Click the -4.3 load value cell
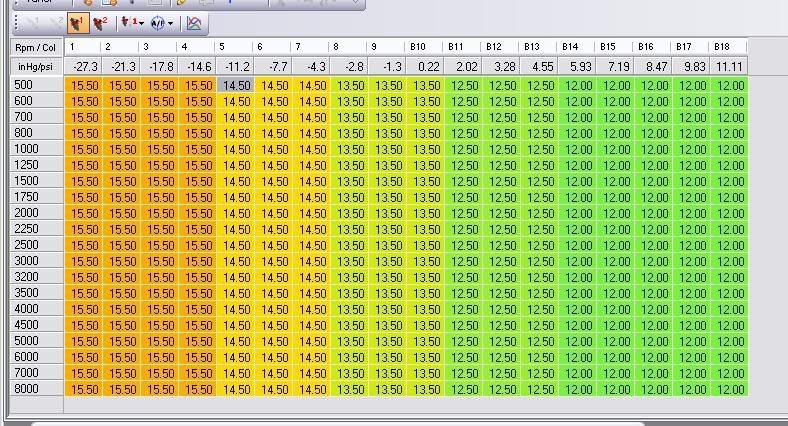Image resolution: width=788 pixels, height=426 pixels. click(x=311, y=66)
